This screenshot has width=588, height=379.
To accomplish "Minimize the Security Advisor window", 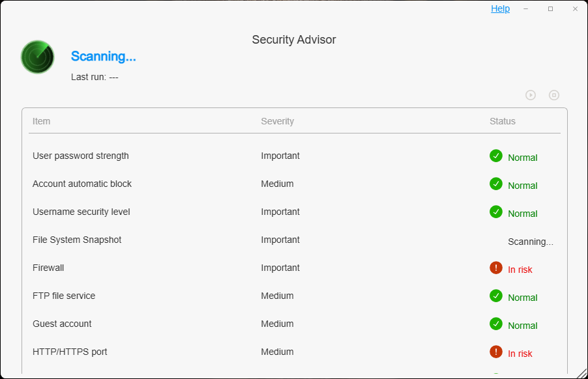I will 525,9.
